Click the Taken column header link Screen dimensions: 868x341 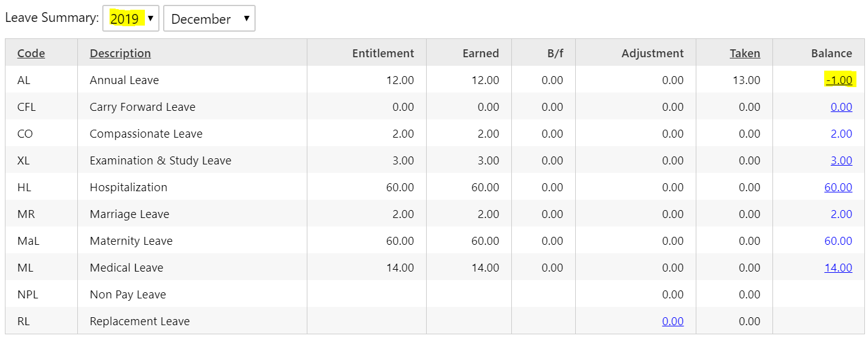point(745,53)
